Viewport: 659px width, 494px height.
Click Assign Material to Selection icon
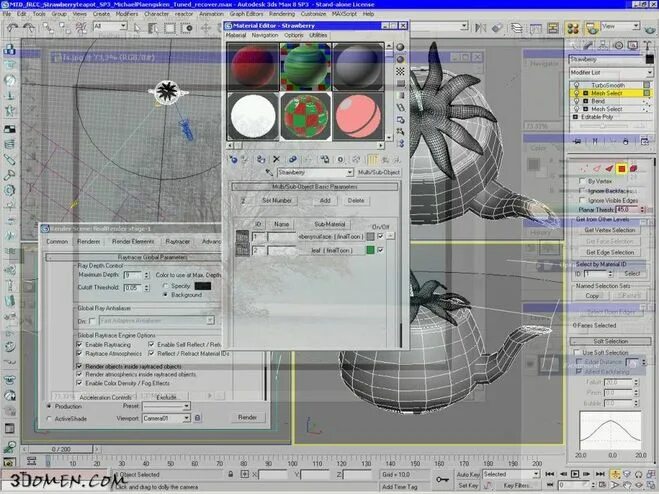pyautogui.click(x=261, y=159)
